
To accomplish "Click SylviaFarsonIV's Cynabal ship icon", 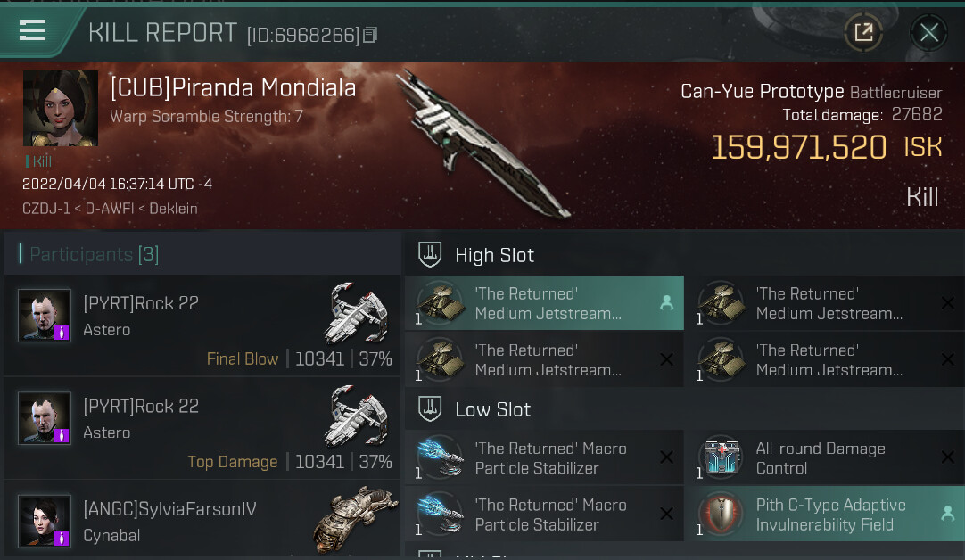I will click(355, 519).
